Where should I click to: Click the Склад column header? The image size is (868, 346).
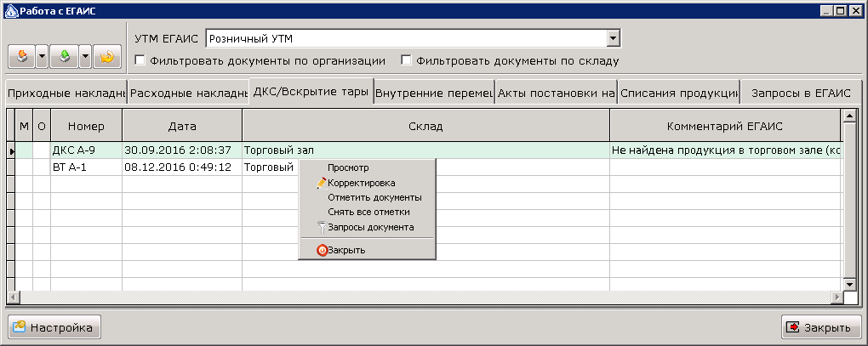(x=425, y=126)
